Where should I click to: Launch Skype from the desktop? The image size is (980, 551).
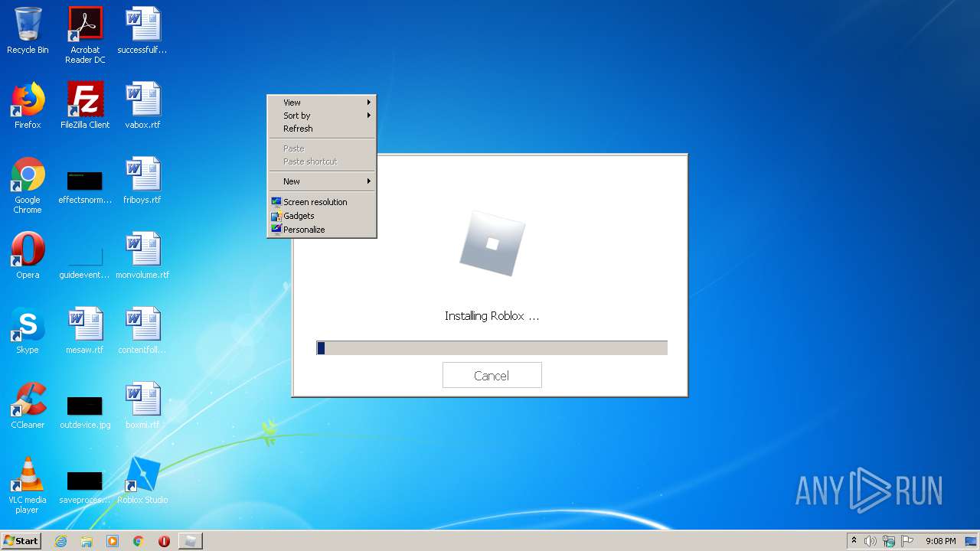[28, 331]
